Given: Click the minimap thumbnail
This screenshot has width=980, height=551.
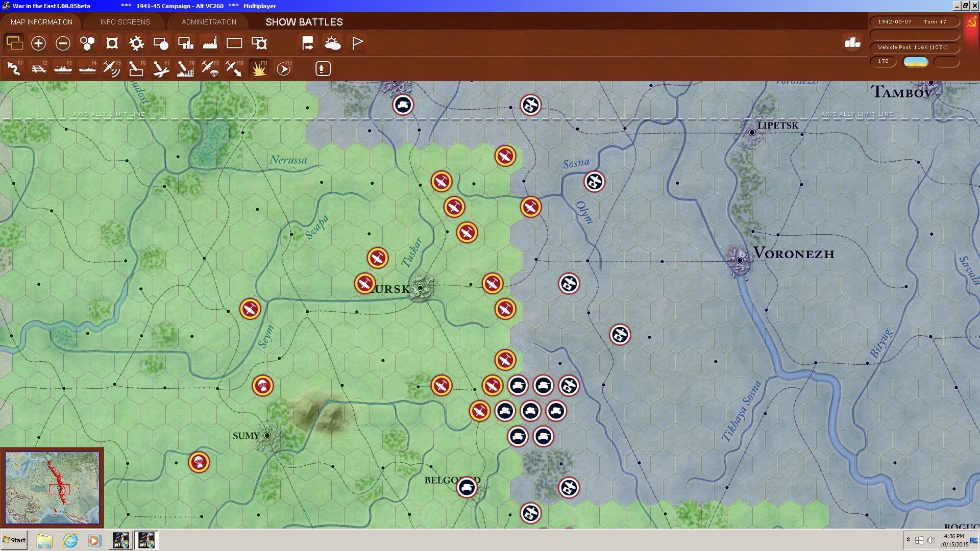Looking at the screenshot, I should 52,488.
